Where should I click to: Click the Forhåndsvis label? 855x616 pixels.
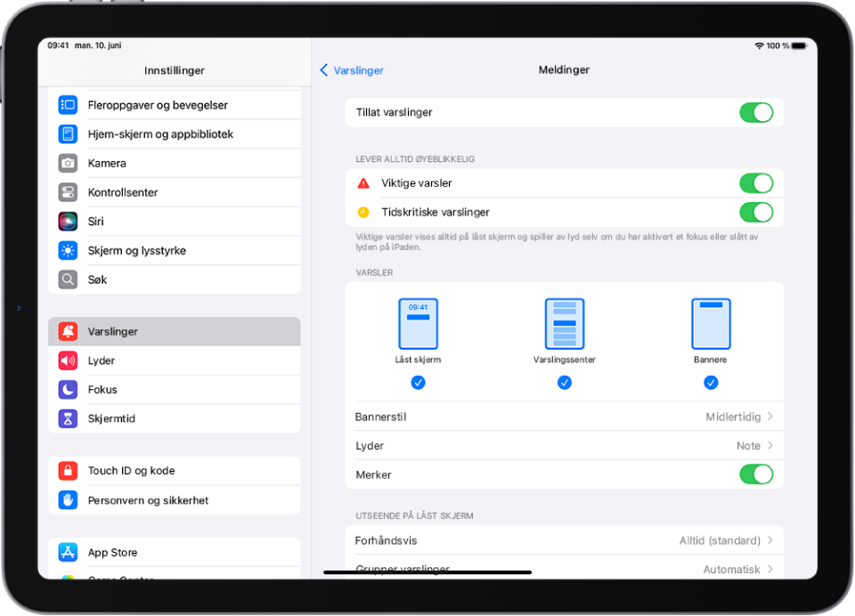[386, 540]
